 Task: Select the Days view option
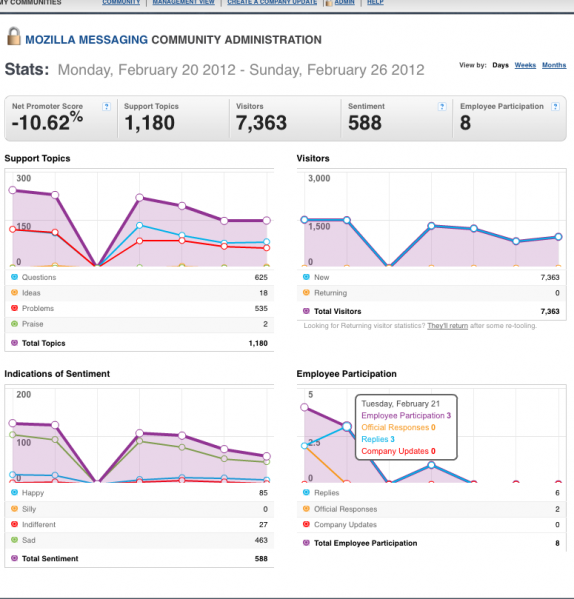pyautogui.click(x=500, y=65)
